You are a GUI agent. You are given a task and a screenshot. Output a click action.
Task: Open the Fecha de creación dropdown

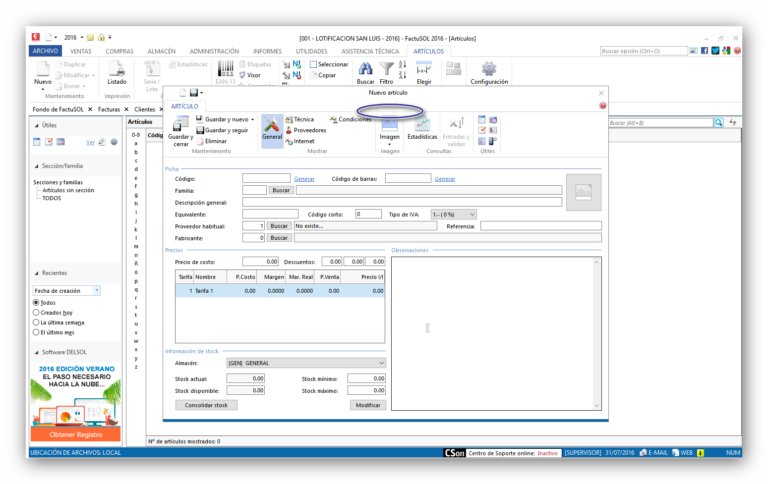tap(67, 290)
